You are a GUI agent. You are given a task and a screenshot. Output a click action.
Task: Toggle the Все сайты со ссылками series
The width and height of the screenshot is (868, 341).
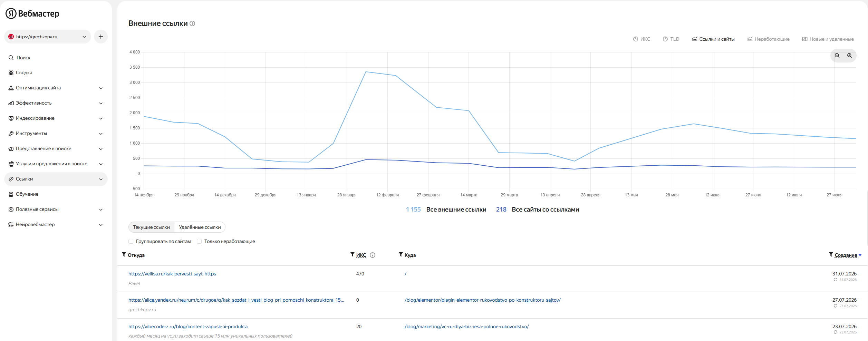coord(538,210)
